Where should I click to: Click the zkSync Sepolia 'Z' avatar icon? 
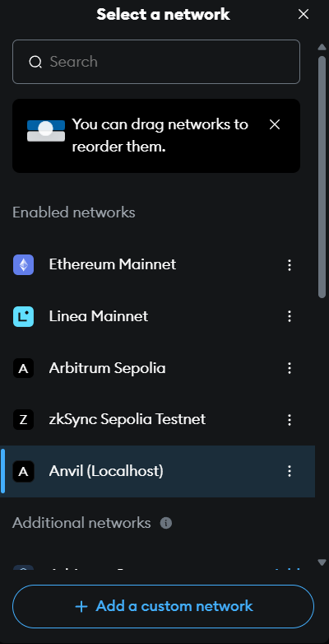pyautogui.click(x=23, y=420)
